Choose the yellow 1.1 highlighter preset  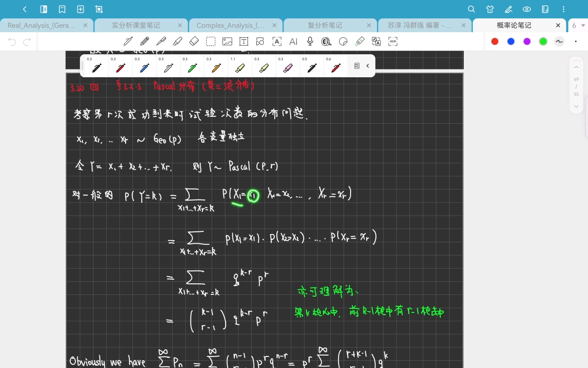(x=240, y=66)
